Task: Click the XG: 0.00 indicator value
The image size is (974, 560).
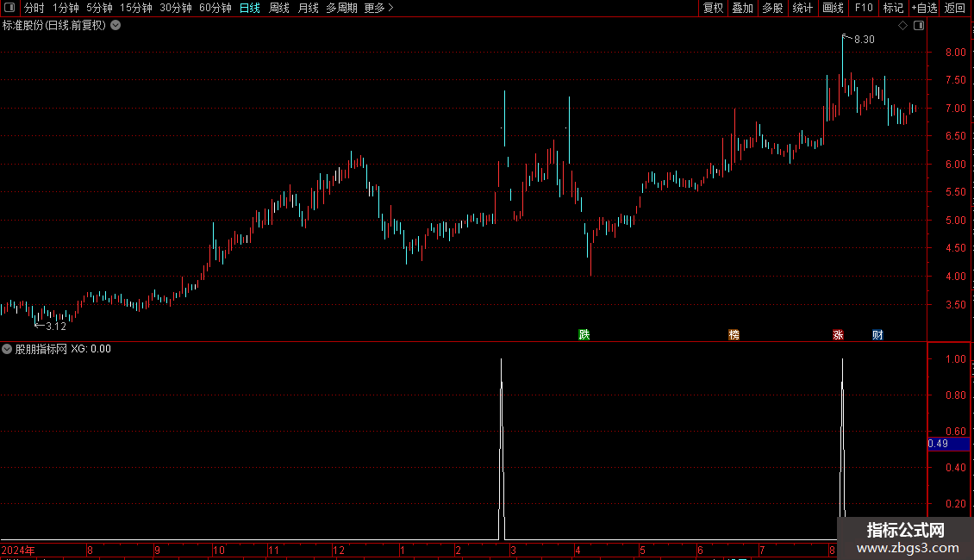Action: [91, 349]
